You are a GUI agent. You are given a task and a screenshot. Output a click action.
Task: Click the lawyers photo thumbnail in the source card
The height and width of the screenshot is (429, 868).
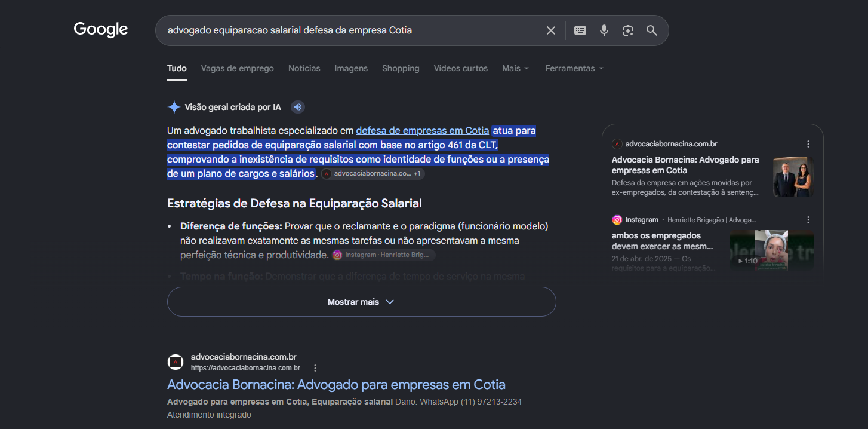click(793, 177)
